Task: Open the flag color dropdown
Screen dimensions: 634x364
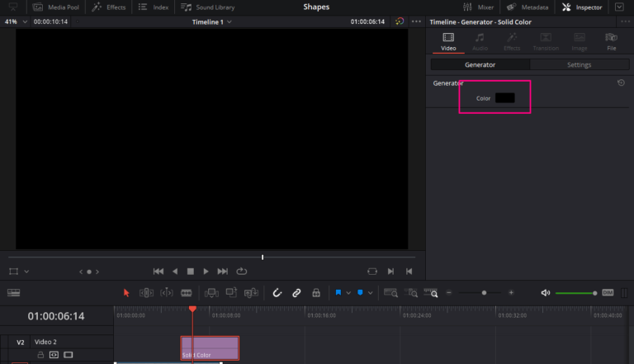Action: coord(348,293)
